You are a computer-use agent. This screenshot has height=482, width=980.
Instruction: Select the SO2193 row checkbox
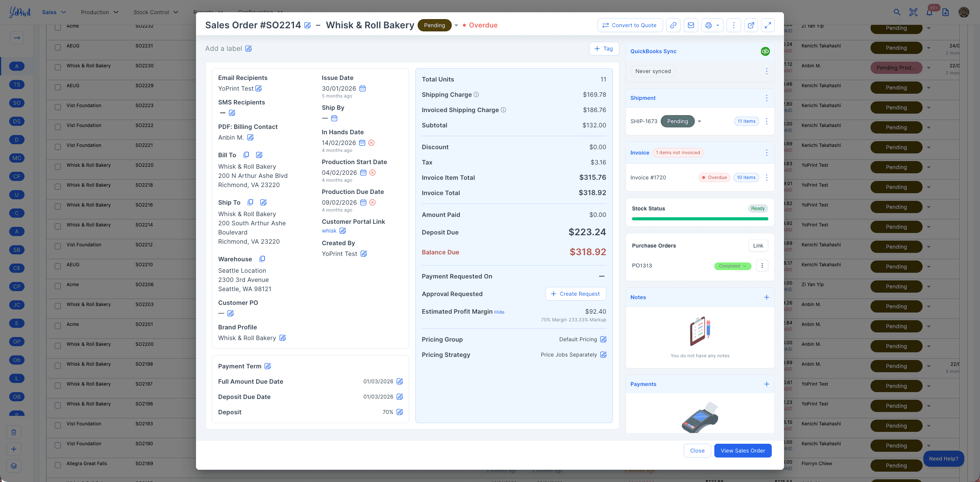point(58,425)
